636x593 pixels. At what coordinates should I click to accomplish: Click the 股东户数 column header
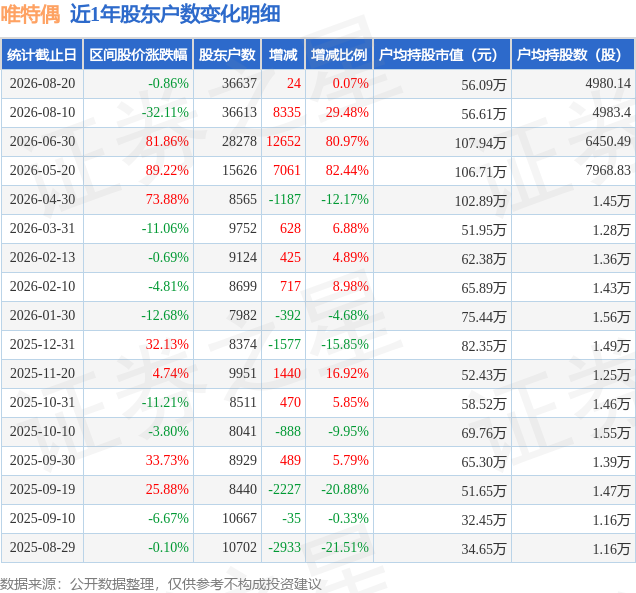[x=227, y=54]
